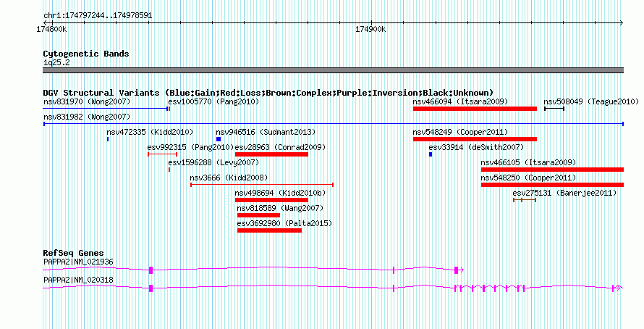Viewport: 644px width, 329px height.
Task: Click the RefSeq Genes track title
Action: [73, 253]
